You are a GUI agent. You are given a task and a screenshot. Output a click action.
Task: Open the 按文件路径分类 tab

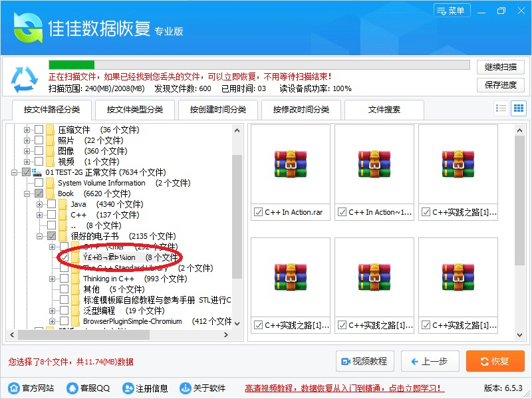52,110
